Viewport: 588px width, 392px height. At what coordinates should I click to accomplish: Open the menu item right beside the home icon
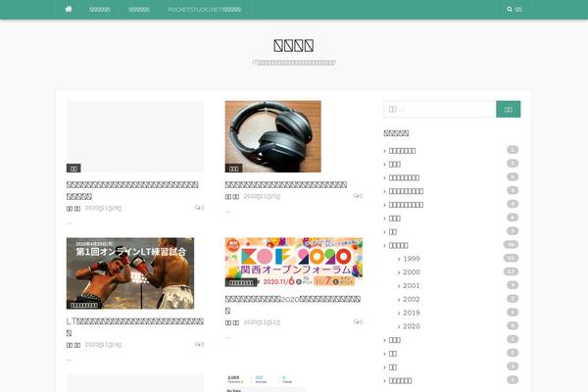tap(100, 10)
